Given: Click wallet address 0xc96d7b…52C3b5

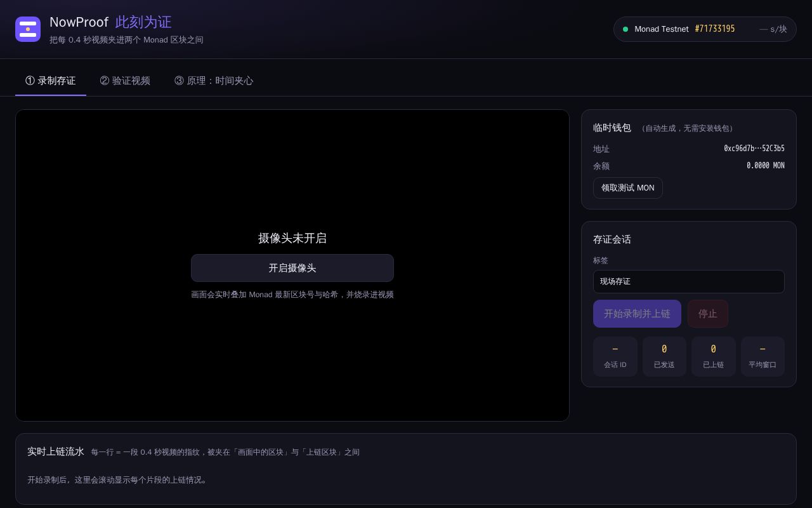Looking at the screenshot, I should tap(754, 149).
